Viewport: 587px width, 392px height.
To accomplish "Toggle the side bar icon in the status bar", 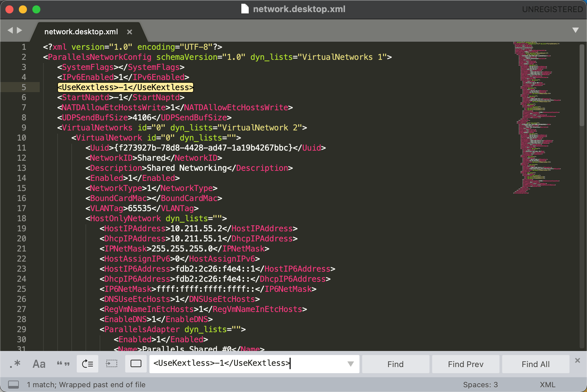I will pos(13,385).
